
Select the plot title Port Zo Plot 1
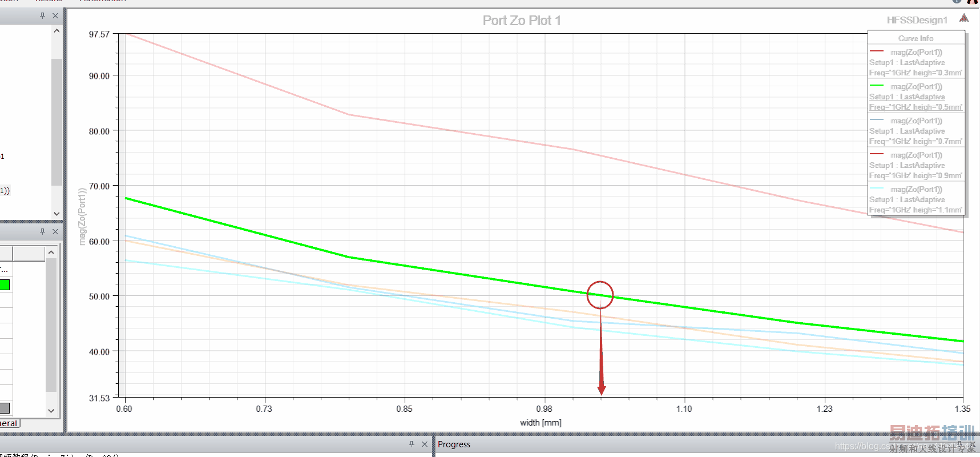522,21
